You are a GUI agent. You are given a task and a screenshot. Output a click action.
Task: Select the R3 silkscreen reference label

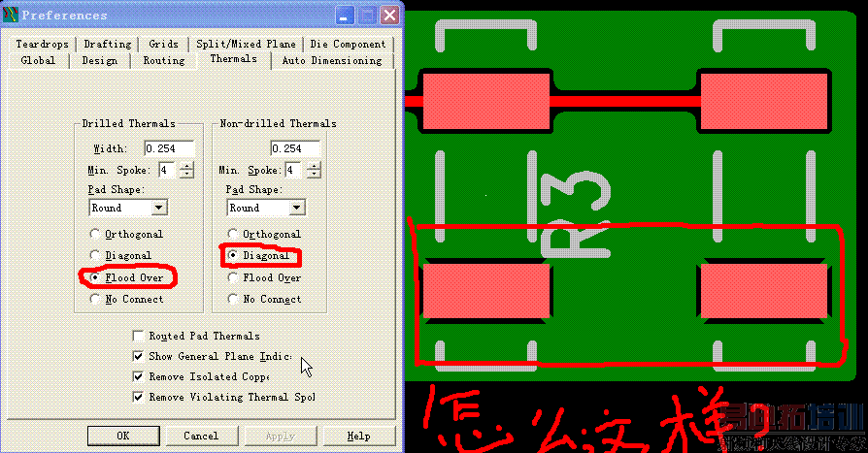tap(576, 214)
